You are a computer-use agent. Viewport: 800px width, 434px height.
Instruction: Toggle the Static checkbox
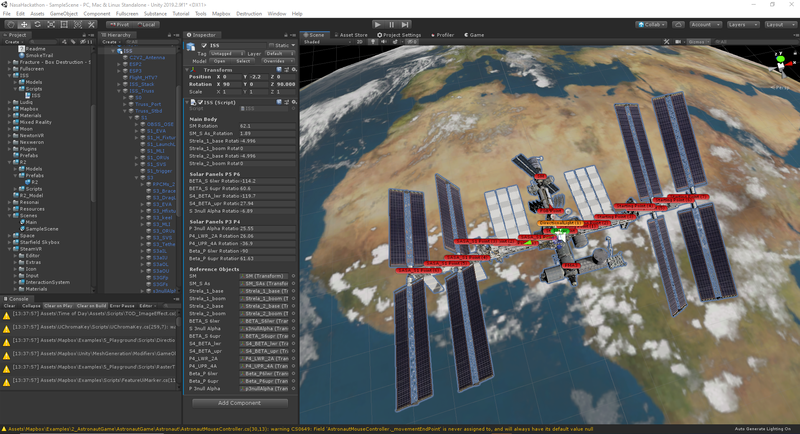click(x=271, y=45)
